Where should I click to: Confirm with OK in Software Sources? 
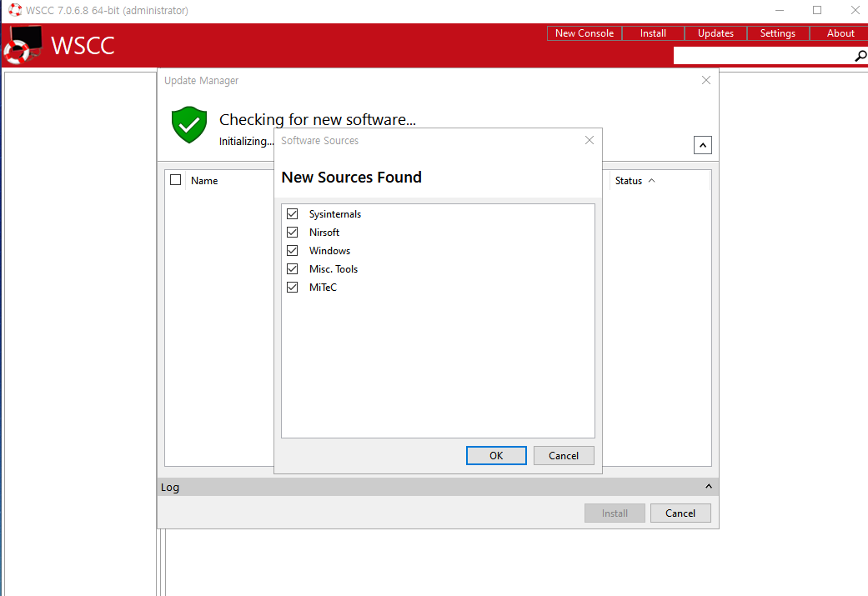tap(496, 455)
